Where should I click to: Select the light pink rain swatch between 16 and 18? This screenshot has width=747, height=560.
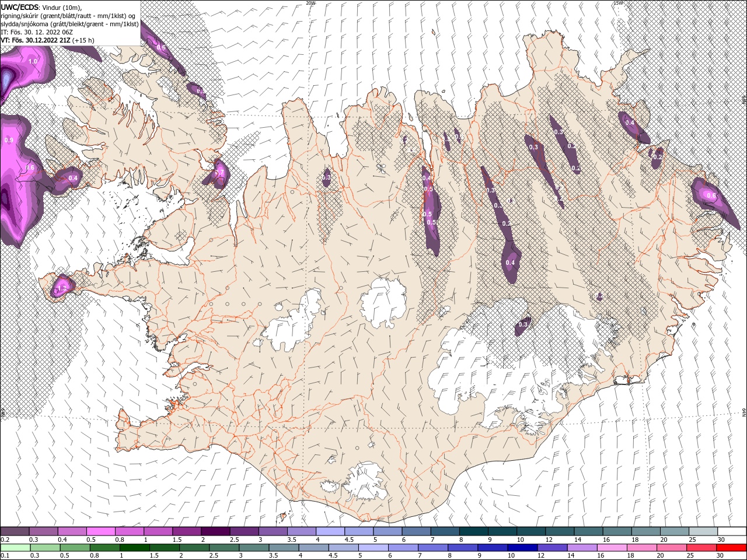[x=612, y=548]
